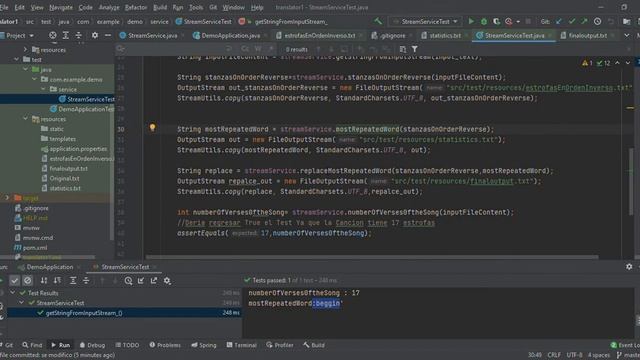Switch to the statistics.txt editor tab
This screenshot has width=640, height=360.
(x=444, y=36)
